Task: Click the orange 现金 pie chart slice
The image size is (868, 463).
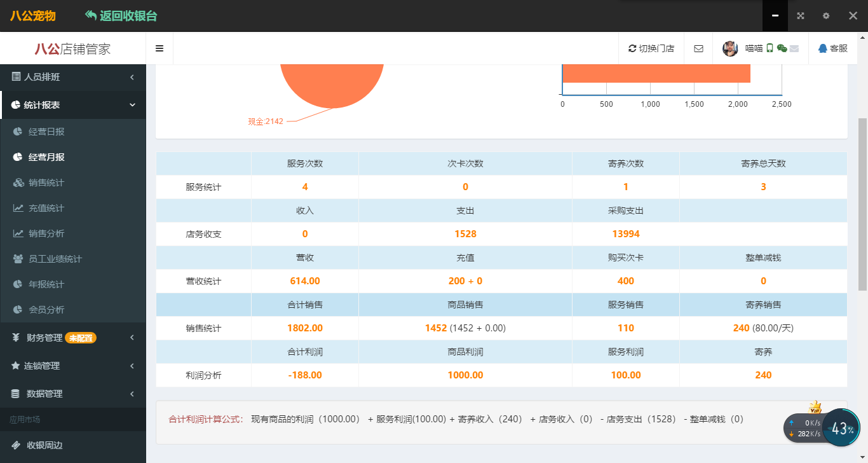Action: click(x=332, y=83)
